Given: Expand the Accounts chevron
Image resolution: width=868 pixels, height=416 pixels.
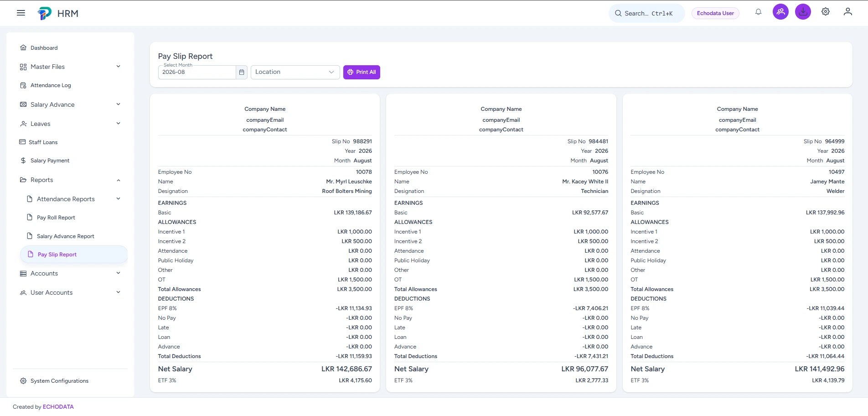Looking at the screenshot, I should pos(118,273).
